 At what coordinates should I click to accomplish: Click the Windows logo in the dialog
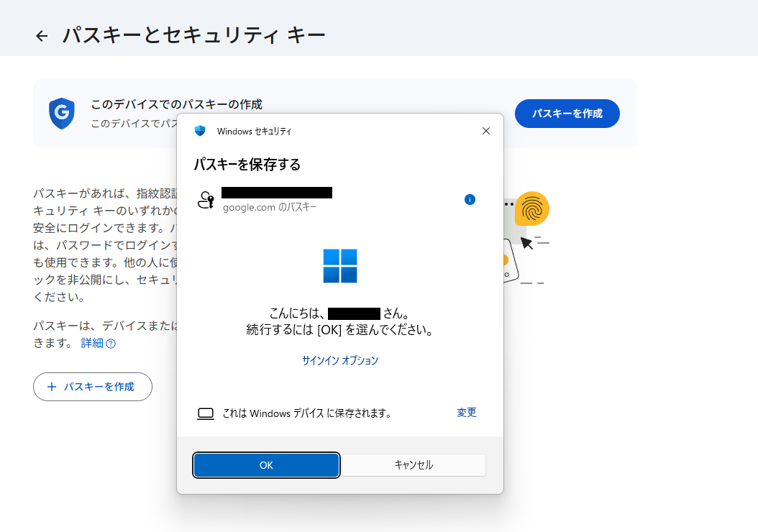340,266
